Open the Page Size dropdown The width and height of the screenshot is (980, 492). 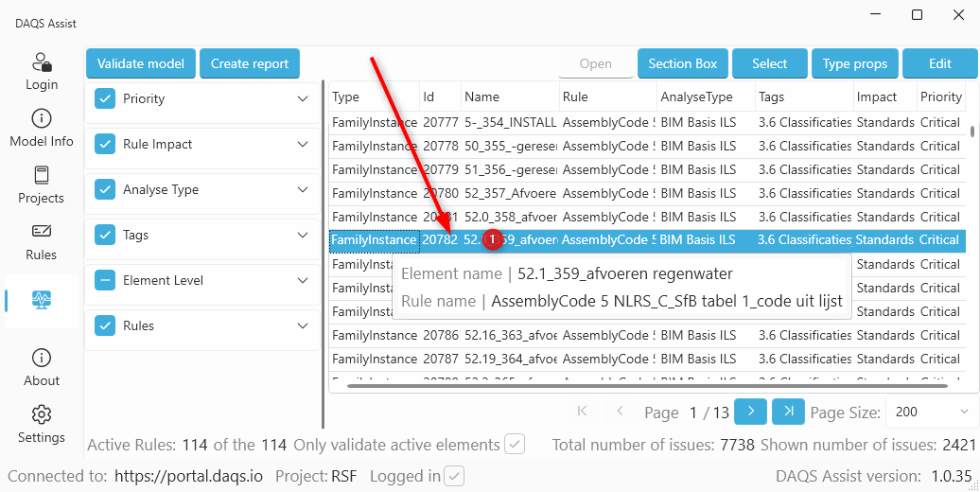click(931, 413)
